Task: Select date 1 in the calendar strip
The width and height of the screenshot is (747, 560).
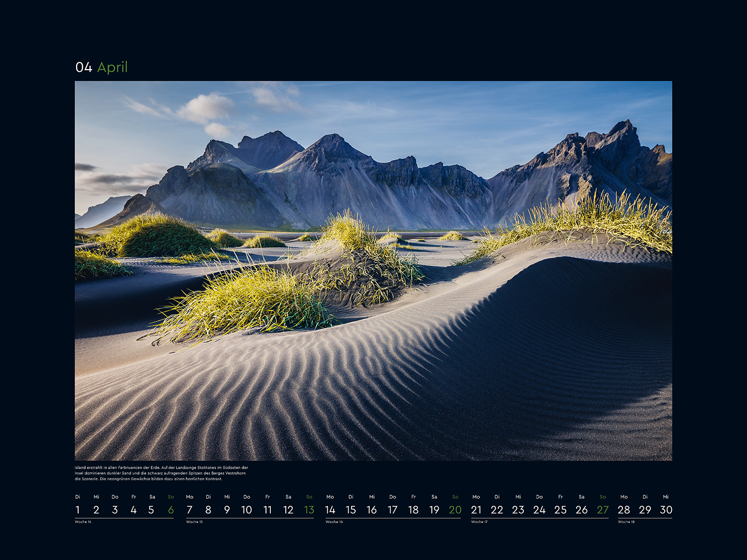Action: pos(78,510)
